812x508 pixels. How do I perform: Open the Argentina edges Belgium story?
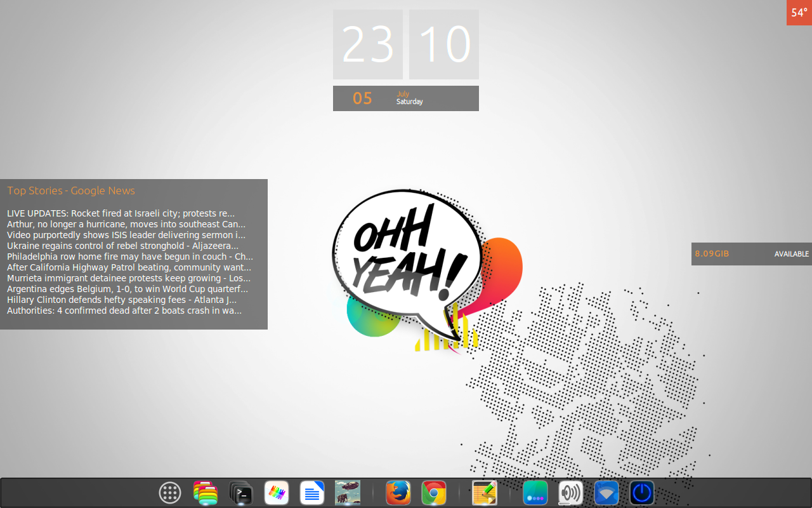tap(128, 289)
